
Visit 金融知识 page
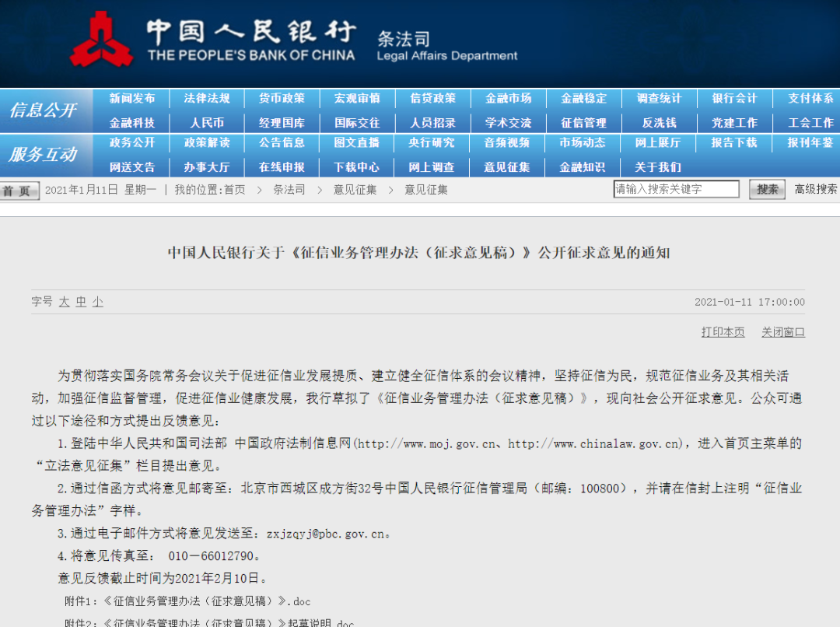(x=583, y=167)
